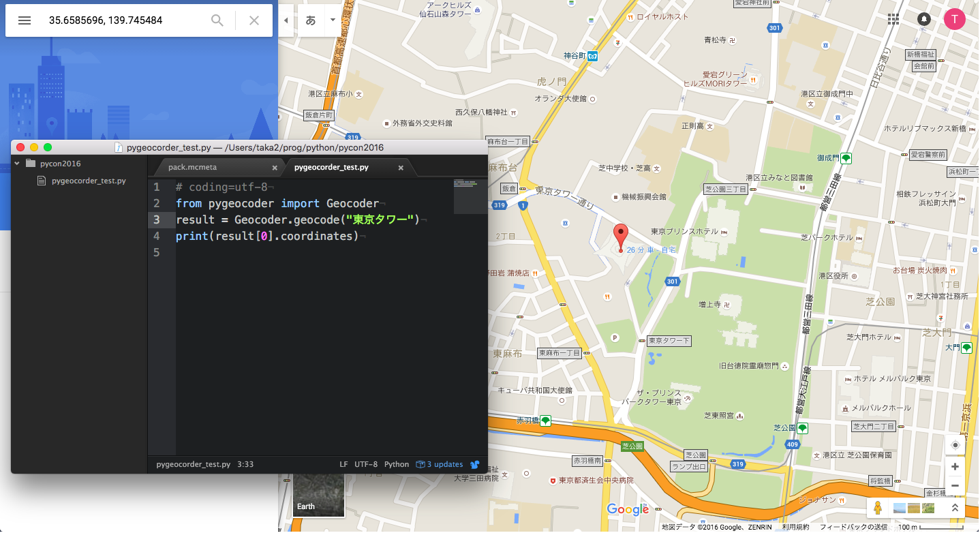The height and width of the screenshot is (533, 980).
Task: Click the 赤羽橋 station icon
Action: [x=545, y=421]
